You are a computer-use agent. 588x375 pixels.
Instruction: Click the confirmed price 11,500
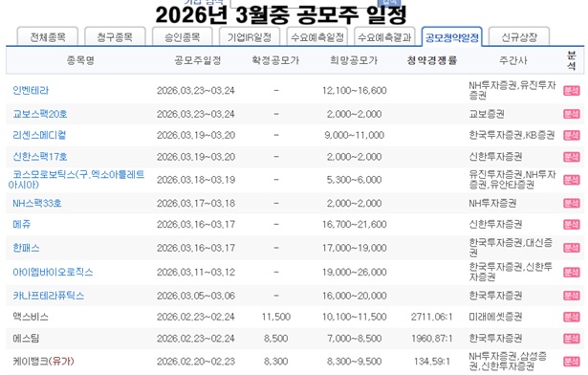pos(276,317)
